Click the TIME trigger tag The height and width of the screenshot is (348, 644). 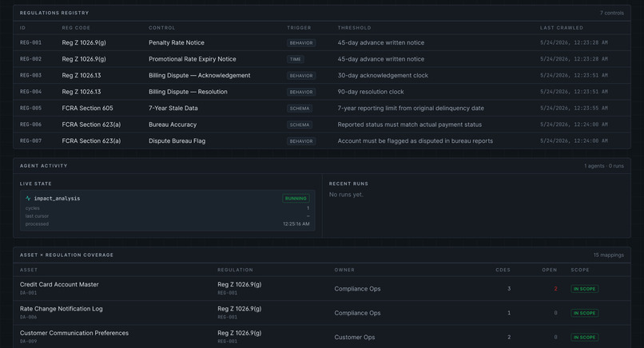pos(296,59)
